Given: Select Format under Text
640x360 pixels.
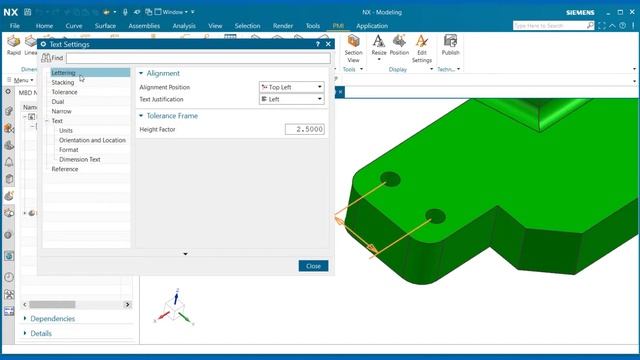Looking at the screenshot, I should [69, 150].
